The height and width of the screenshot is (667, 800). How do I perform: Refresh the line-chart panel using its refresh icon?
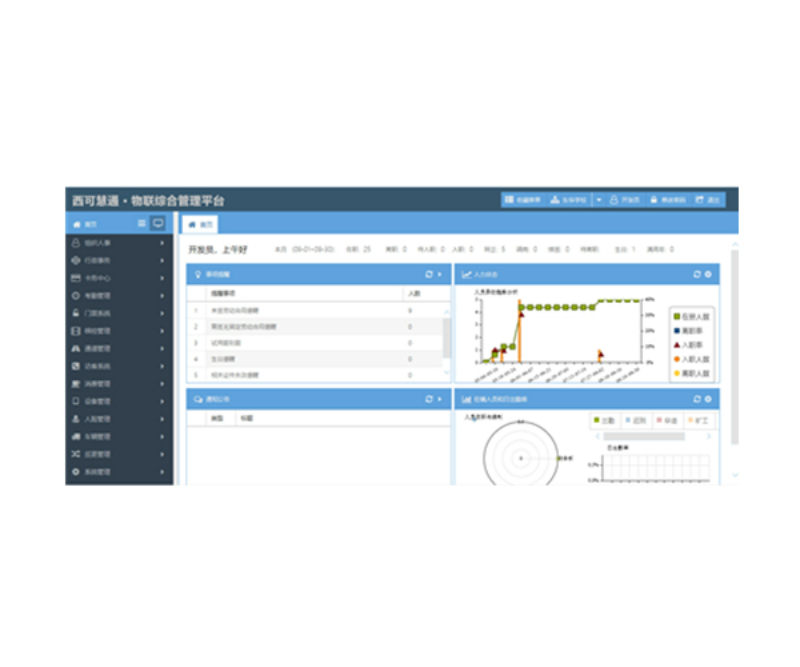coord(697,275)
